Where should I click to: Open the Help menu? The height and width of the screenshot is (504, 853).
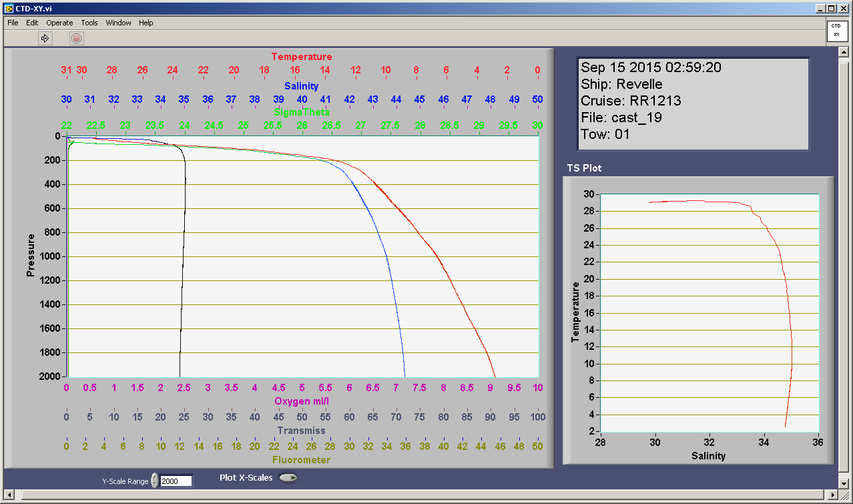pos(146,23)
